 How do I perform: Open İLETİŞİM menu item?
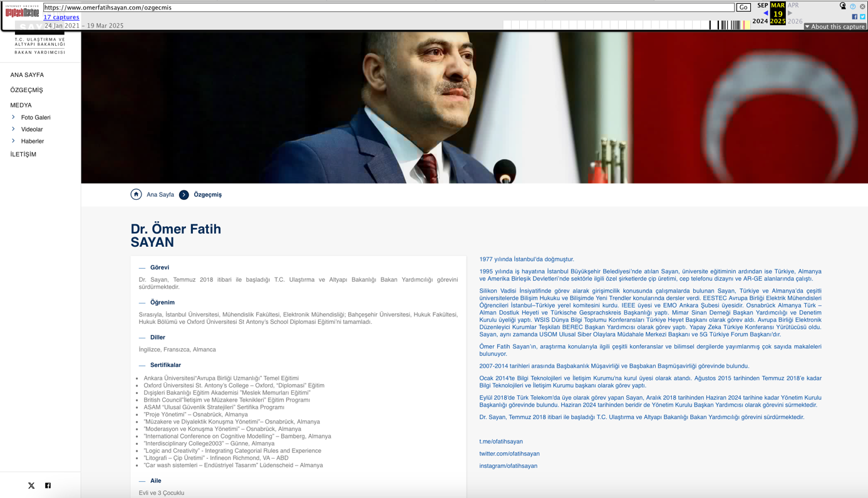point(23,154)
